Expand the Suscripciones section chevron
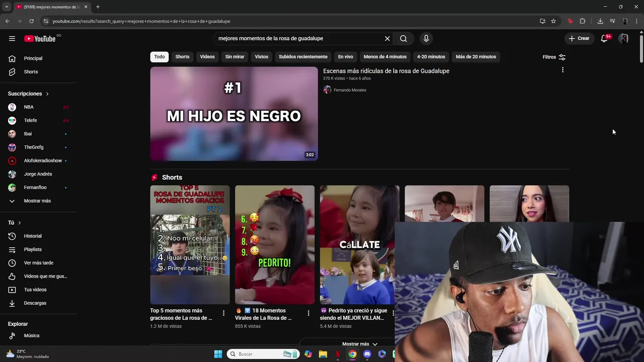 [47, 94]
